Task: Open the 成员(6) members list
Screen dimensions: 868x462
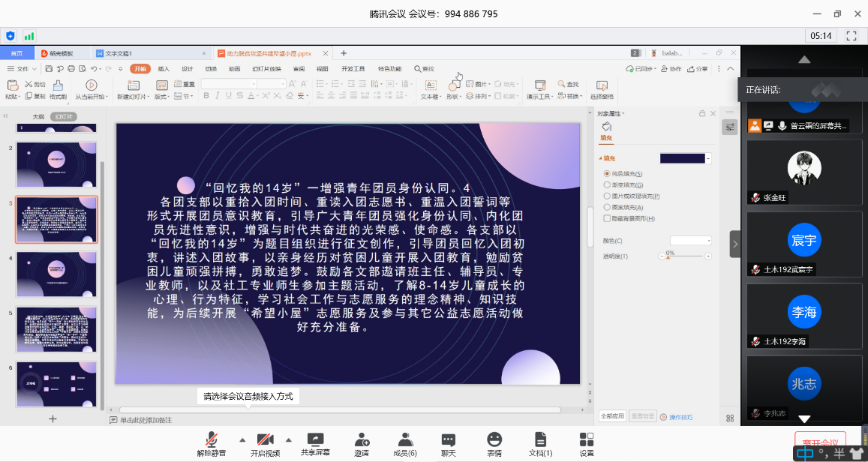Action: tap(405, 440)
